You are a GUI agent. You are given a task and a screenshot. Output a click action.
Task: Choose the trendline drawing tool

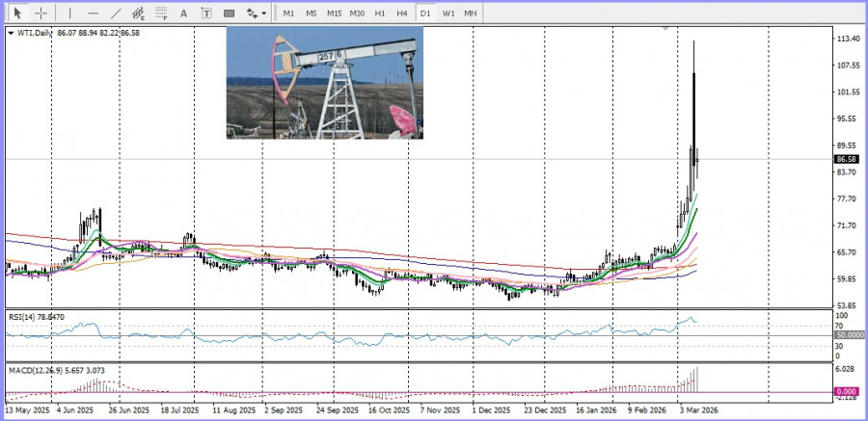click(116, 13)
